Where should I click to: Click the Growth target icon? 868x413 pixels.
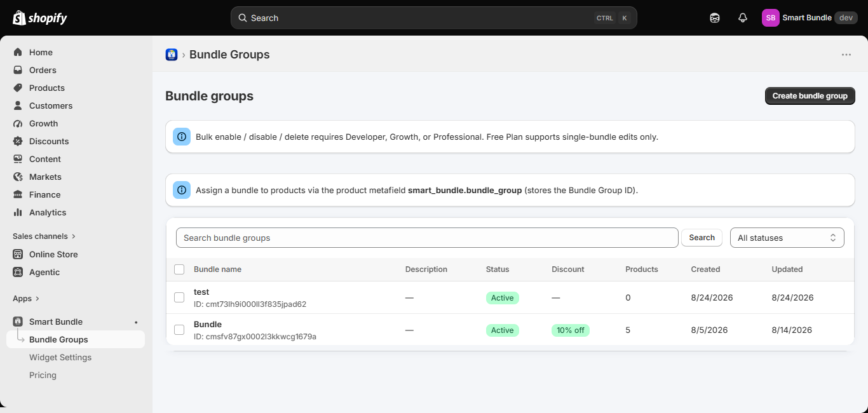(x=18, y=123)
